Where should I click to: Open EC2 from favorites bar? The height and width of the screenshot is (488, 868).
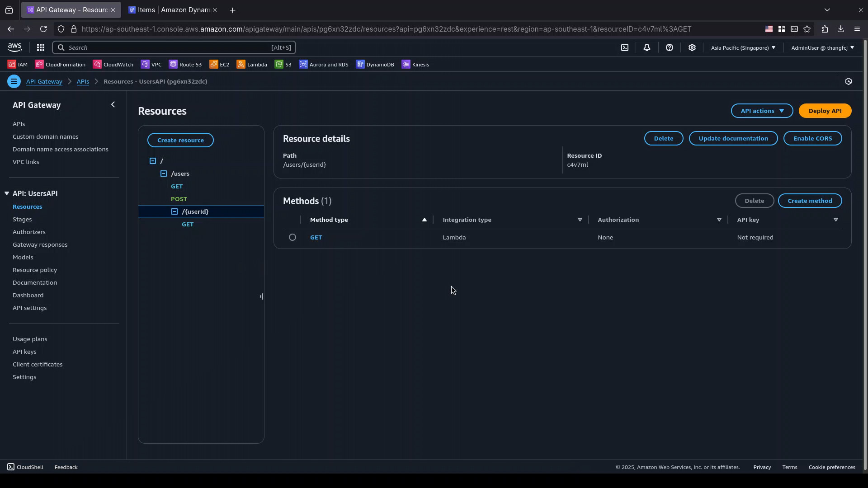pyautogui.click(x=220, y=65)
